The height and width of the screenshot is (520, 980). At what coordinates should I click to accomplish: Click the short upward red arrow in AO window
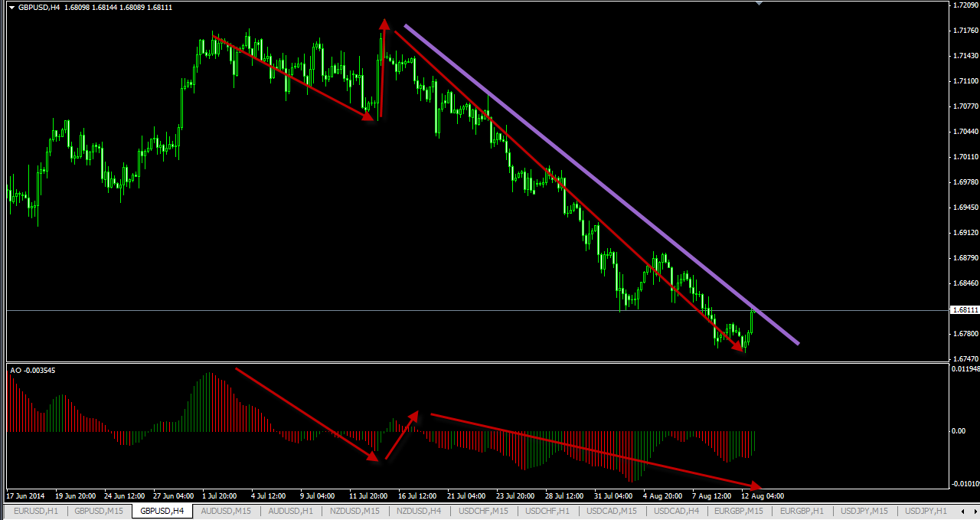pyautogui.click(x=401, y=436)
